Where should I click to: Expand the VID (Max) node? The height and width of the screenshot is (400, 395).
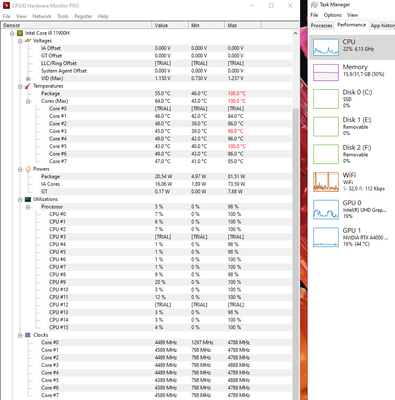[x=28, y=79]
